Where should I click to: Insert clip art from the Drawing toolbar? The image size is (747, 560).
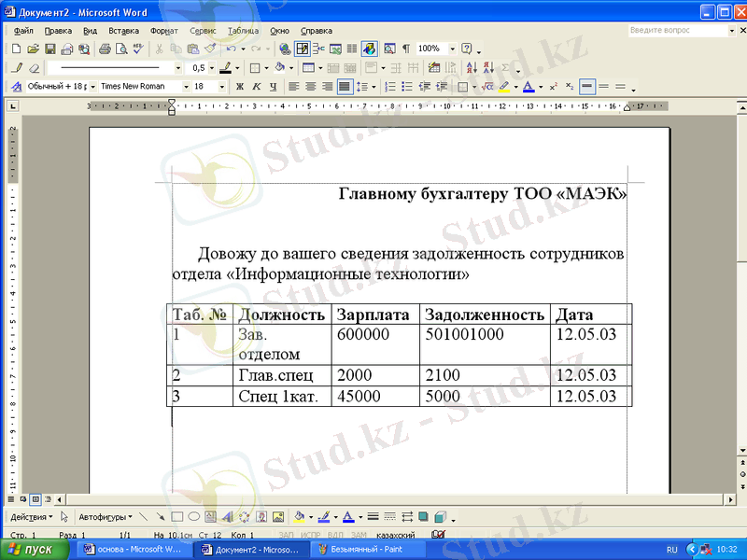pos(261,517)
